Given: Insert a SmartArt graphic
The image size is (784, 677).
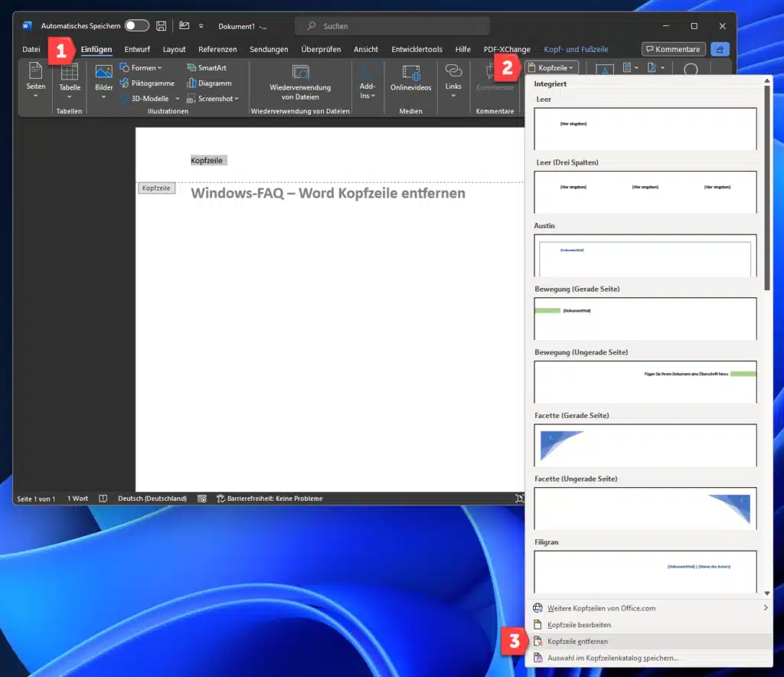Looking at the screenshot, I should 207,67.
